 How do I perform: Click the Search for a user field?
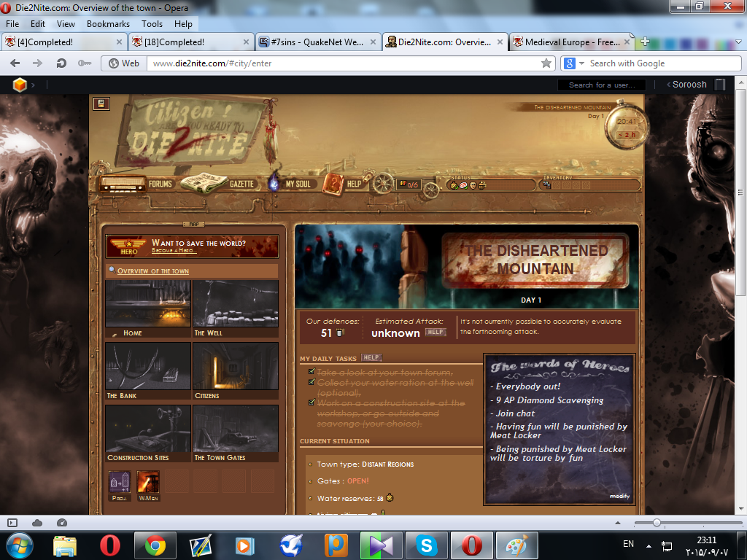(x=602, y=85)
